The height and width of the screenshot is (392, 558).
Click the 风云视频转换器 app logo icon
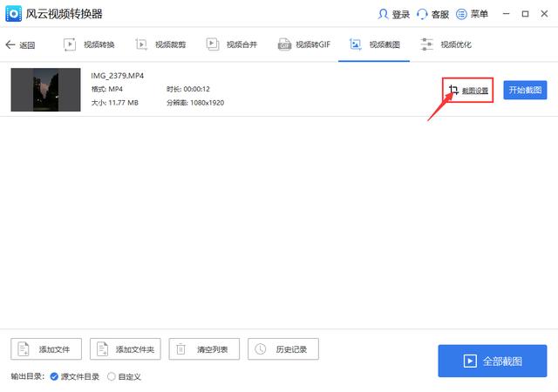tap(14, 14)
